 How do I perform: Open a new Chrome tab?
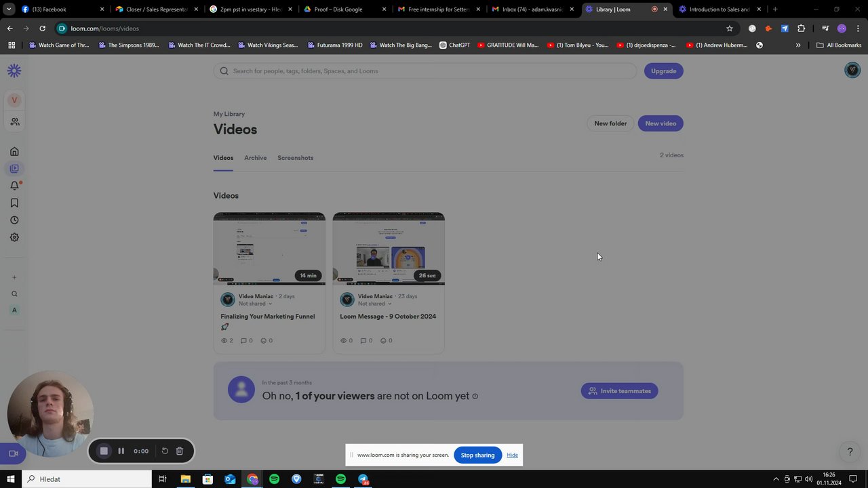coord(775,9)
